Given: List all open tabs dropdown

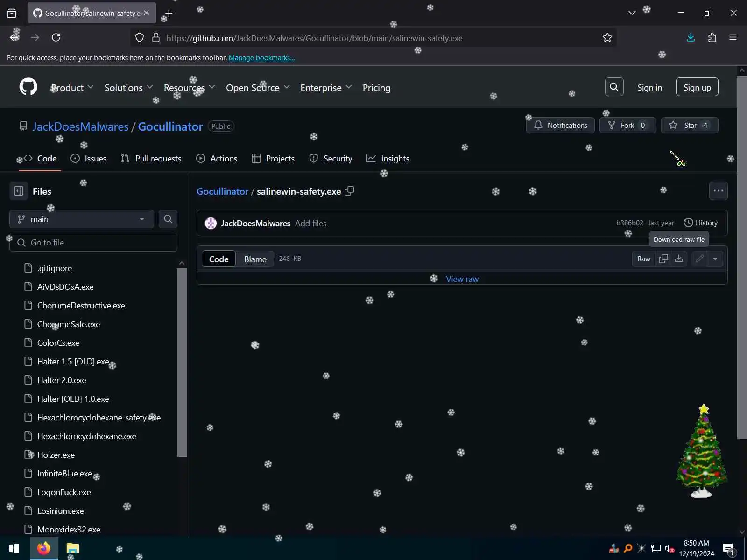Looking at the screenshot, I should tap(632, 13).
